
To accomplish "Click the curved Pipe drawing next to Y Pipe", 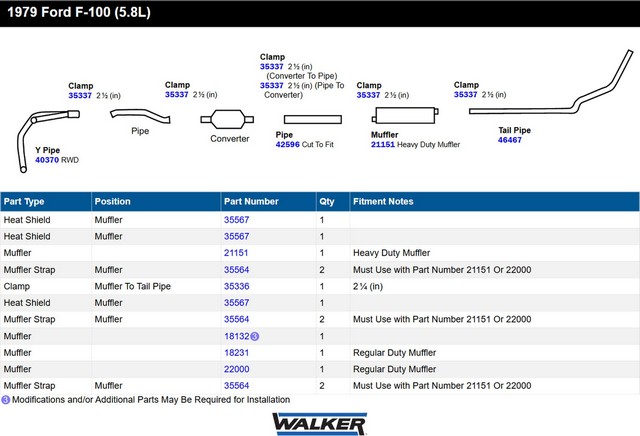I will pyautogui.click(x=140, y=115).
